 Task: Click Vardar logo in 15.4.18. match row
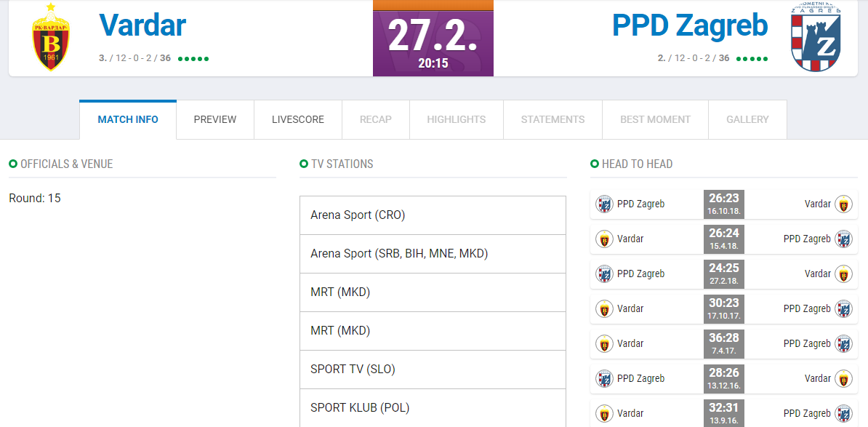605,239
